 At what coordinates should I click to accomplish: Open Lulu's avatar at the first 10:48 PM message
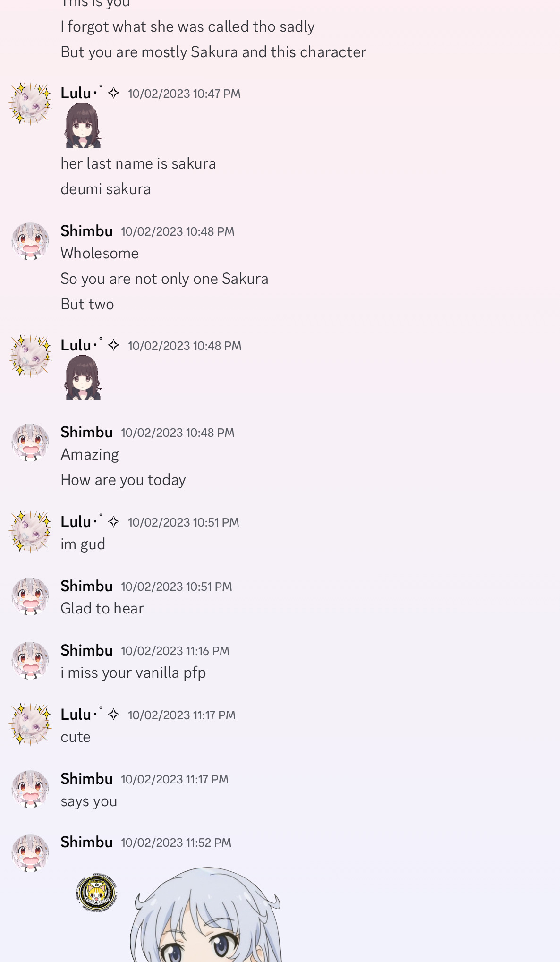30,356
